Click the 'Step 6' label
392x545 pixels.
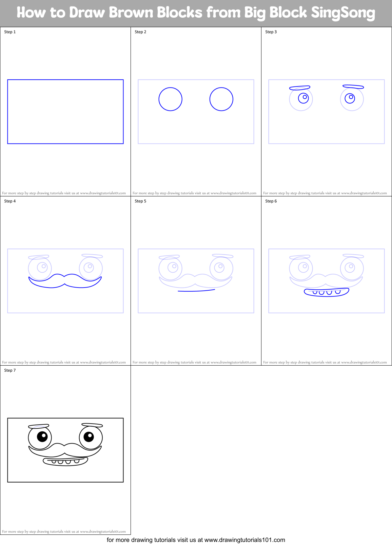tap(271, 201)
